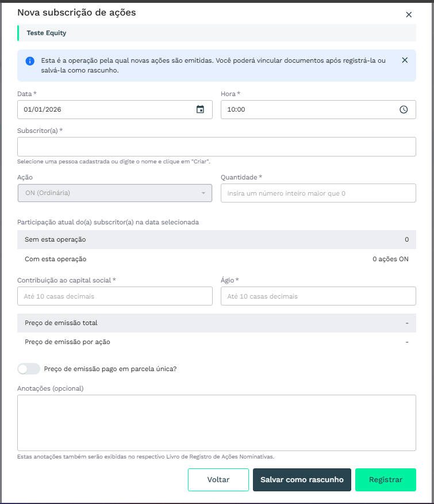The width and height of the screenshot is (434, 504).
Task: Click the Preço de emissão total row
Action: pyautogui.click(x=216, y=323)
